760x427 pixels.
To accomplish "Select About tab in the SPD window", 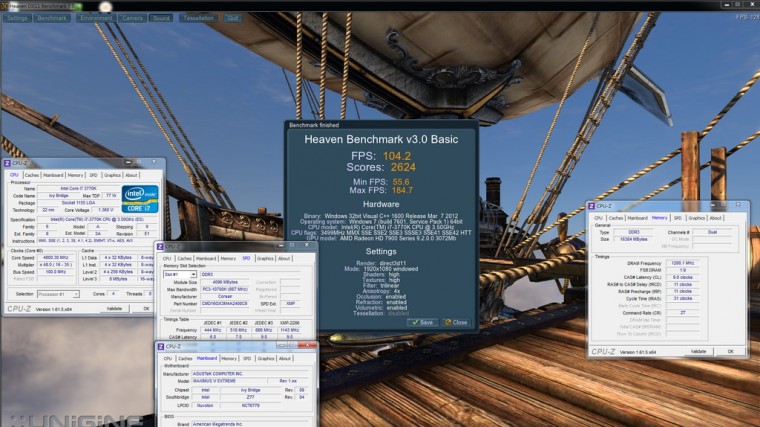I will point(284,258).
